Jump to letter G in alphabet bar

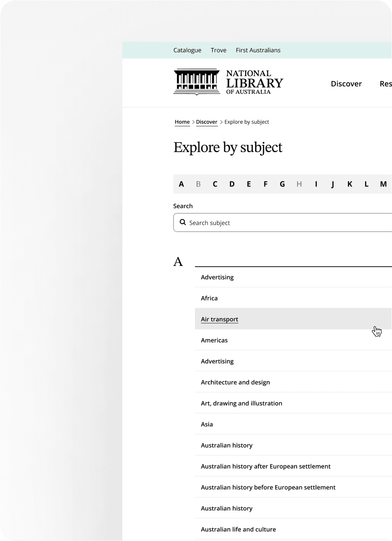click(x=282, y=184)
